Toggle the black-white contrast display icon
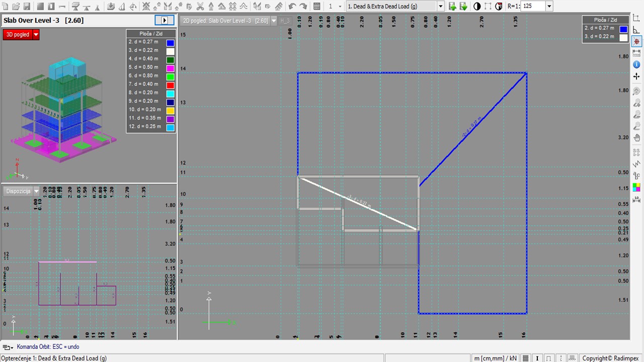This screenshot has width=644, height=362. pos(477,7)
